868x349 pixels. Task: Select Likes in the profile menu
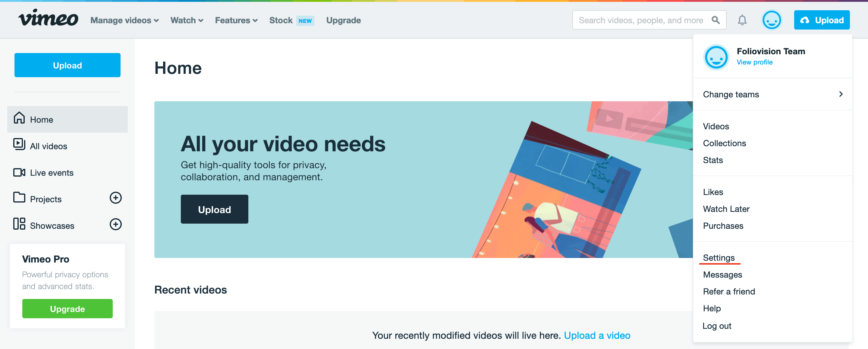pyautogui.click(x=713, y=192)
